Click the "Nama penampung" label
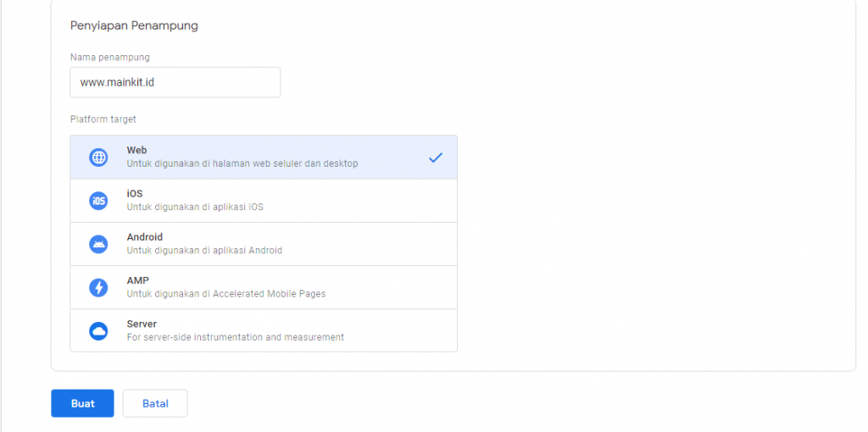 point(109,57)
